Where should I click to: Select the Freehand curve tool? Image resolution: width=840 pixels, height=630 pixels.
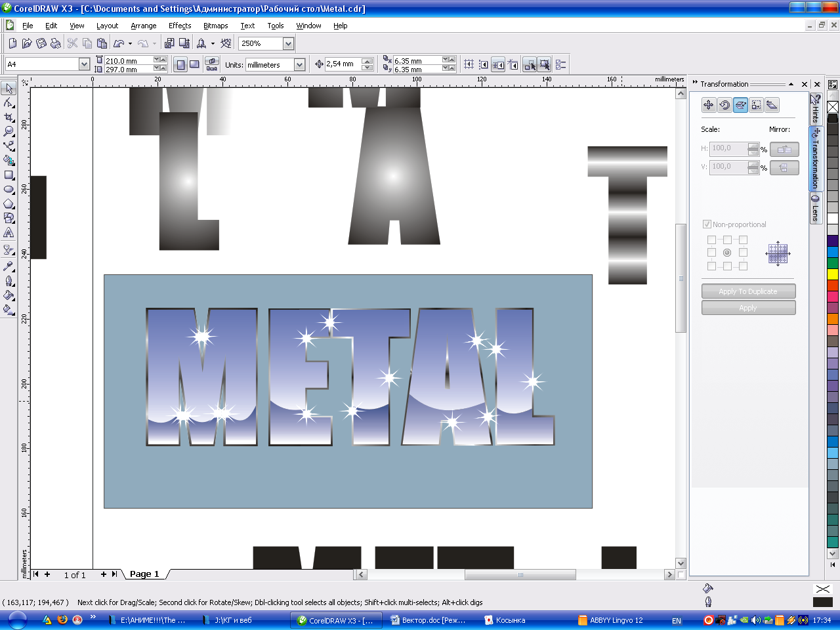pos(9,146)
